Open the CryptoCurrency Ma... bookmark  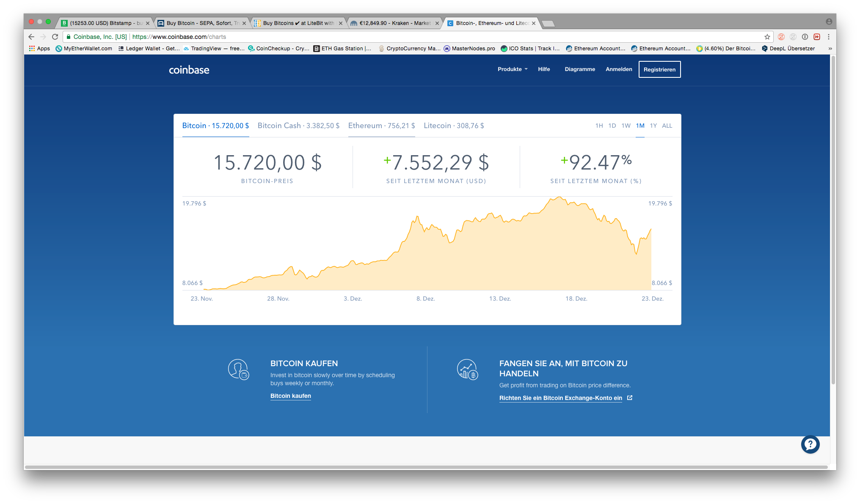tap(409, 49)
